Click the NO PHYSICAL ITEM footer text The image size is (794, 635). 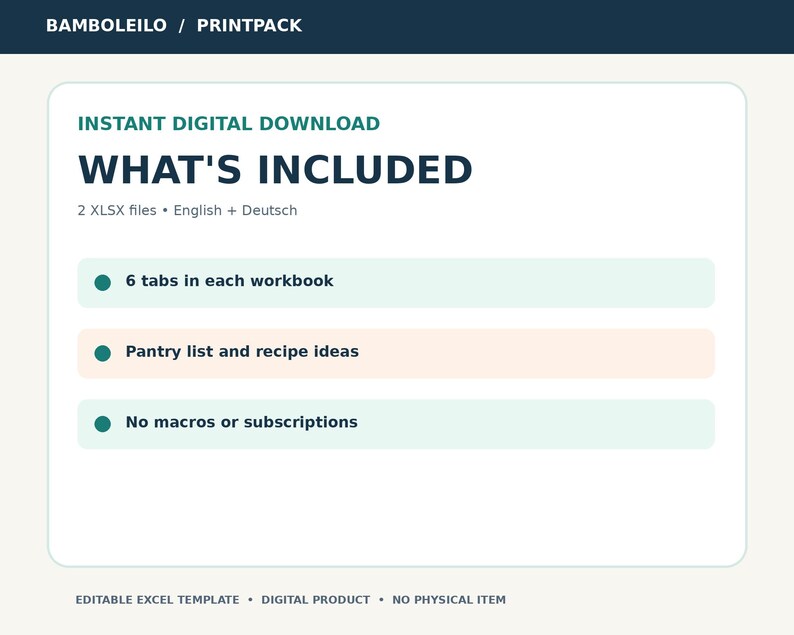[449, 600]
